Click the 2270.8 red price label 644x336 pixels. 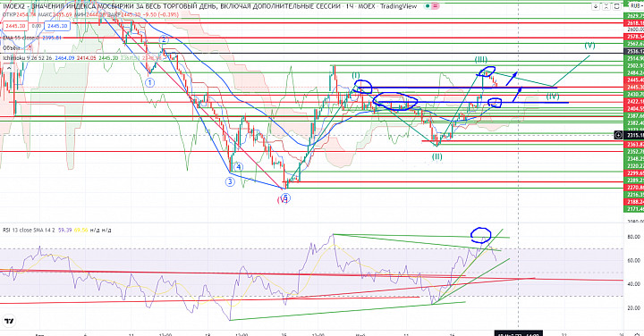pyautogui.click(x=635, y=187)
